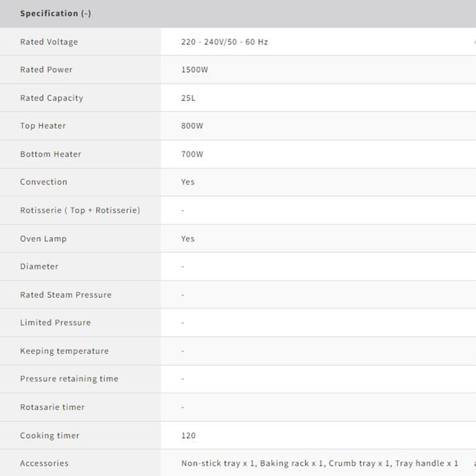Click the Top Heater label
This screenshot has height=476, width=476.
(43, 126)
